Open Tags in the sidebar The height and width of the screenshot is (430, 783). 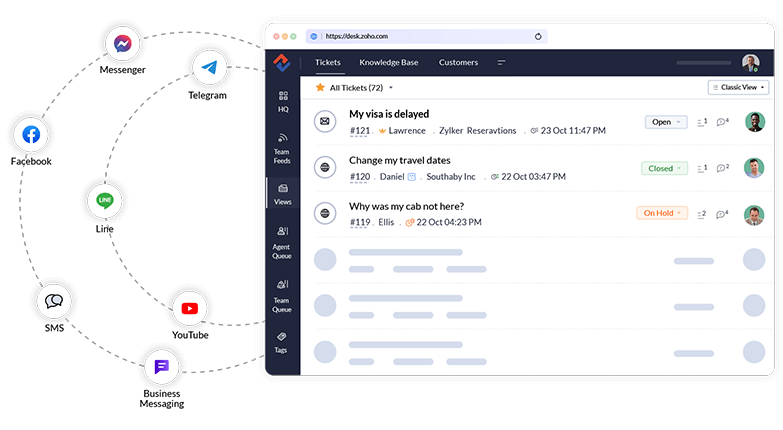[x=281, y=342]
